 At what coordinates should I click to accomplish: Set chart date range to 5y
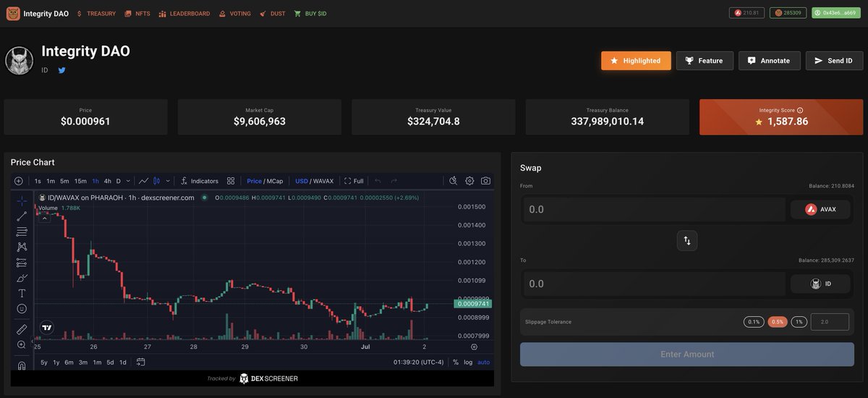44,362
